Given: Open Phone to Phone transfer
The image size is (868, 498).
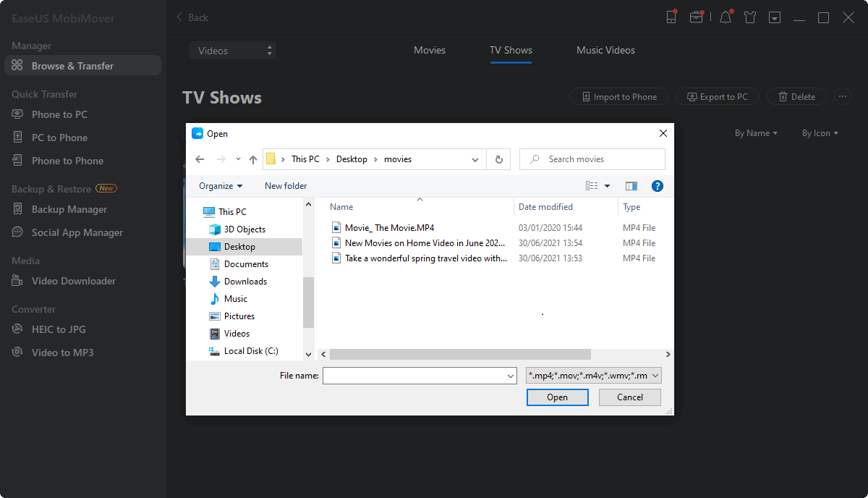Looking at the screenshot, I should pos(67,161).
